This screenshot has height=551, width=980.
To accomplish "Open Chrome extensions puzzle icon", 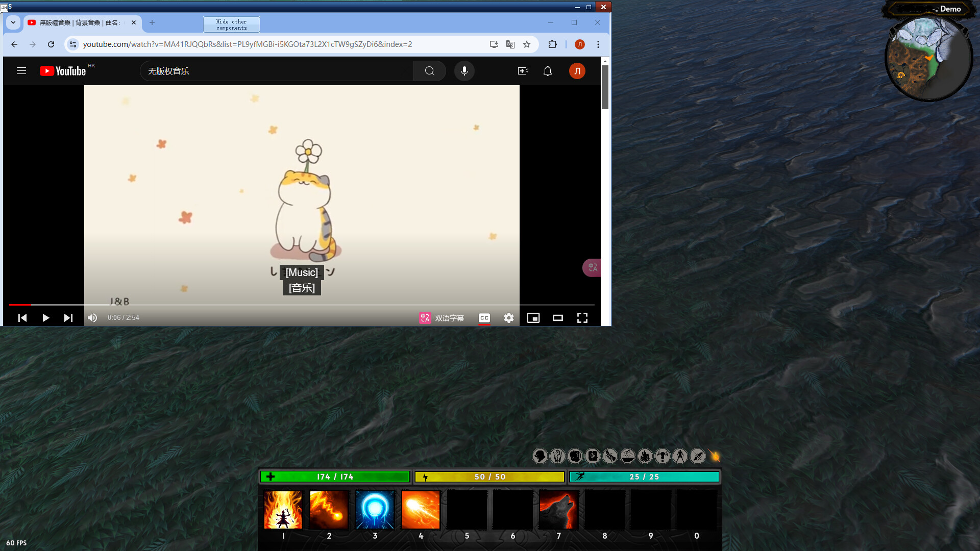I will [552, 44].
